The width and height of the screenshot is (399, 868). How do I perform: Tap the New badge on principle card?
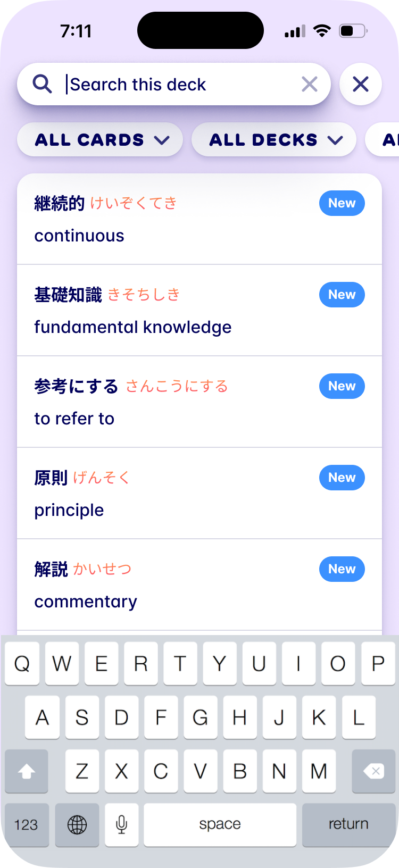(x=342, y=478)
